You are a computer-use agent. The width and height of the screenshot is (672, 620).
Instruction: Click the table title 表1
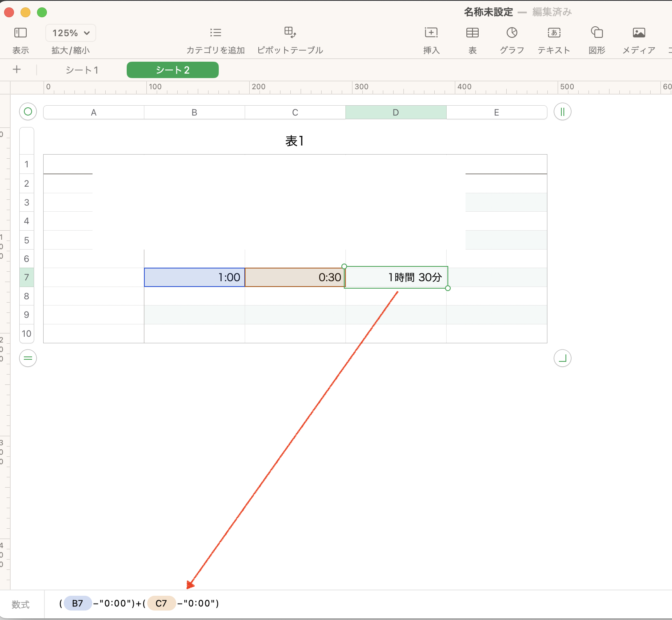click(294, 141)
